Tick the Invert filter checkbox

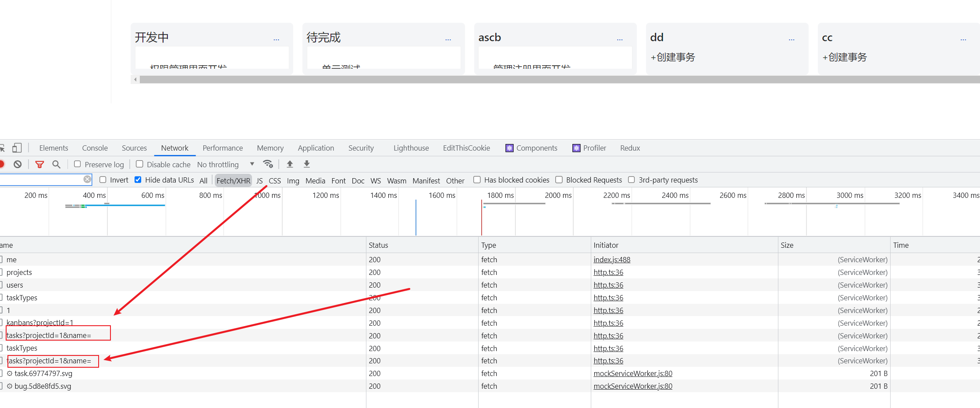(103, 179)
